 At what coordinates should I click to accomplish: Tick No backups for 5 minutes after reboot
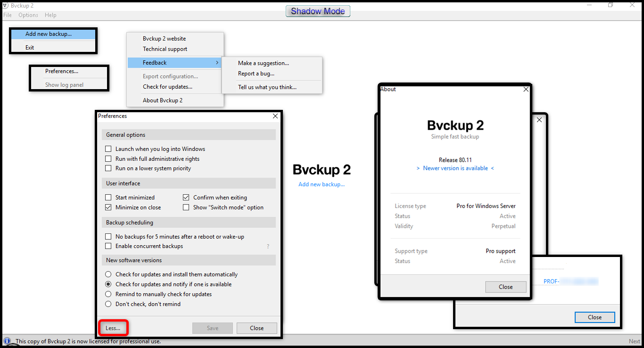pos(108,237)
